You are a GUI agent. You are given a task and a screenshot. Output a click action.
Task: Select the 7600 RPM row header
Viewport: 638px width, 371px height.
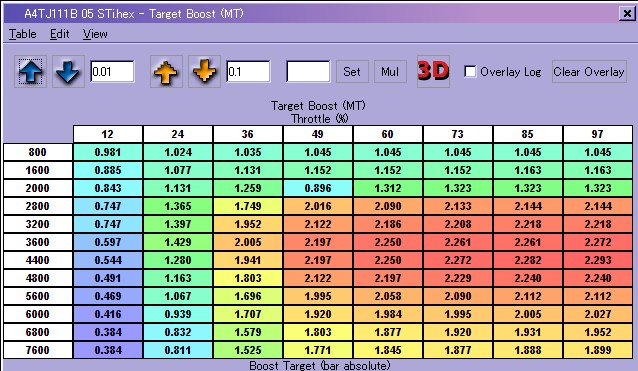(38, 350)
